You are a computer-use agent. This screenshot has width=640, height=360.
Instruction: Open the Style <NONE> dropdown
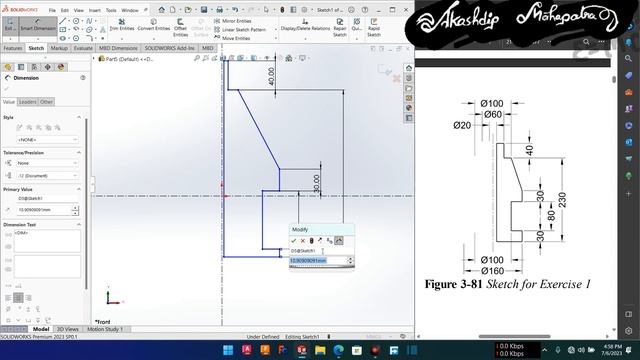coord(47,140)
